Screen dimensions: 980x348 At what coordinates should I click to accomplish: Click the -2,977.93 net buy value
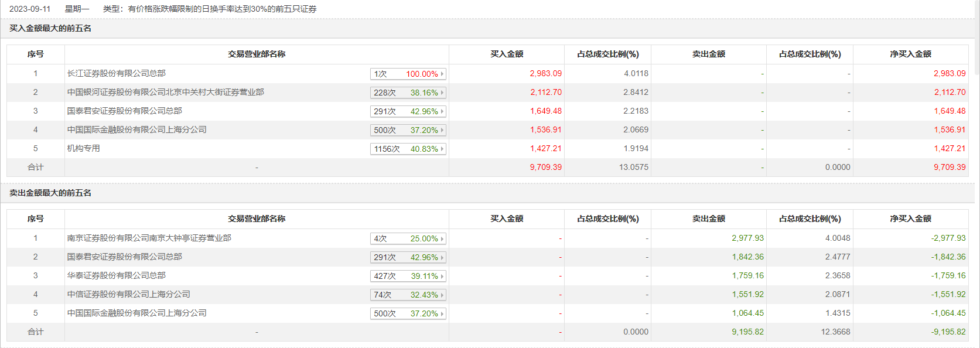coord(948,238)
